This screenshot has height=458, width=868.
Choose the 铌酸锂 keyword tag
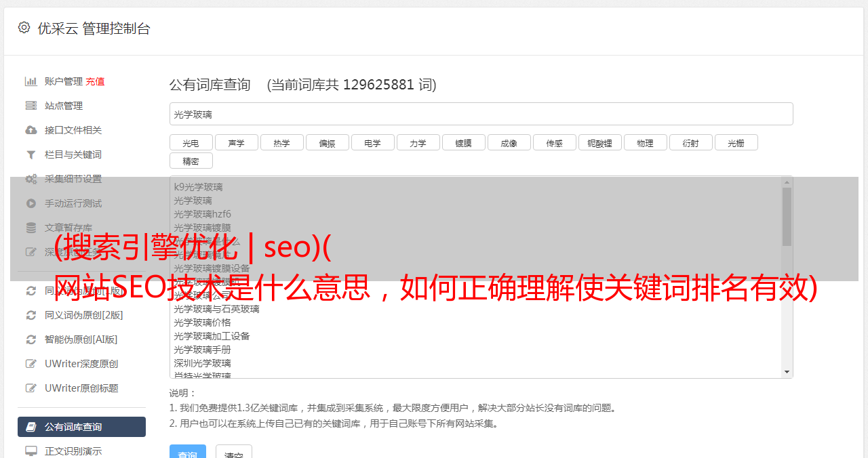(599, 143)
